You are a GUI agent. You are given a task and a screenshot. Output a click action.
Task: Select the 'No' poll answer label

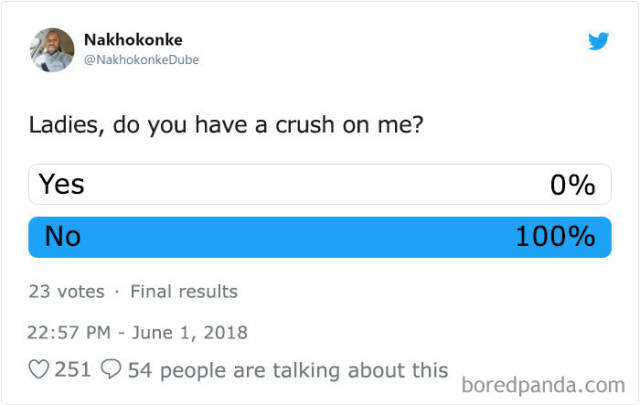pos(62,237)
